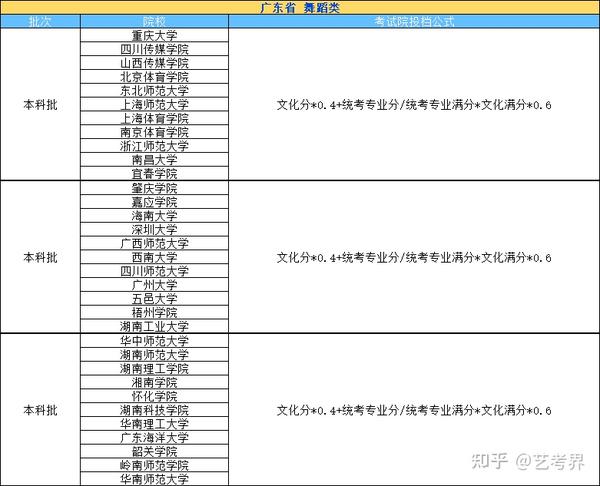Pick 海南大学 from the table
Viewport: 600px width, 486px height.
[x=154, y=215]
